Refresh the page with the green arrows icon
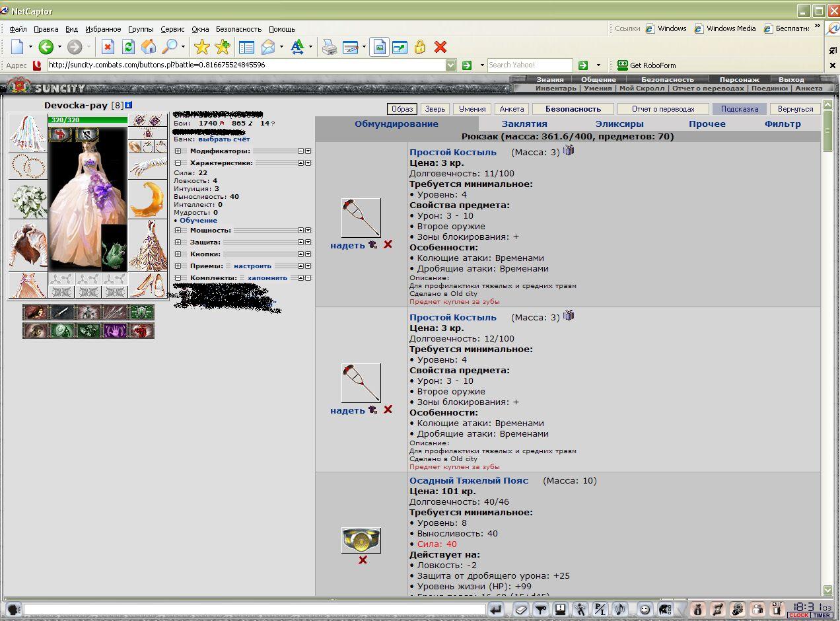The image size is (840, 621). click(x=128, y=46)
